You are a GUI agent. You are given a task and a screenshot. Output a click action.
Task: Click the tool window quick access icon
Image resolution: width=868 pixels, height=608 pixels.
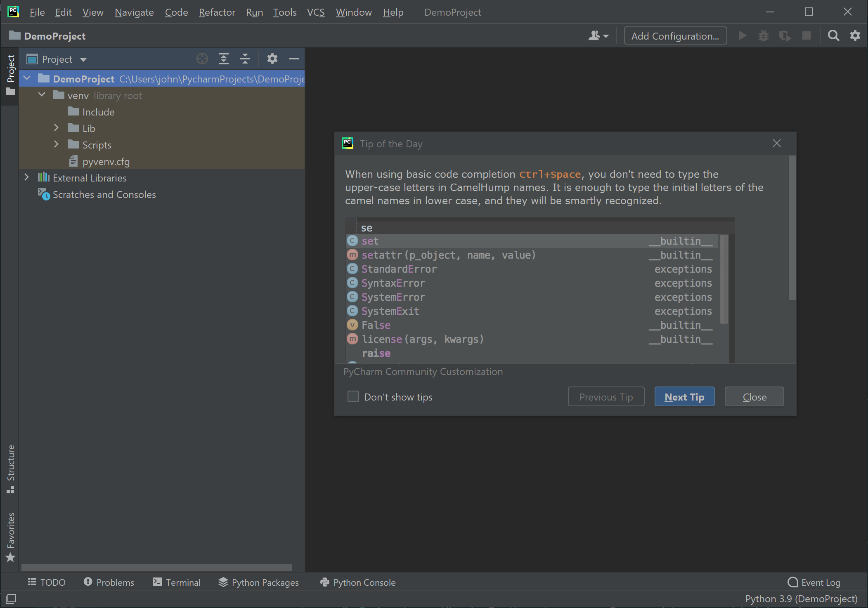point(11,598)
